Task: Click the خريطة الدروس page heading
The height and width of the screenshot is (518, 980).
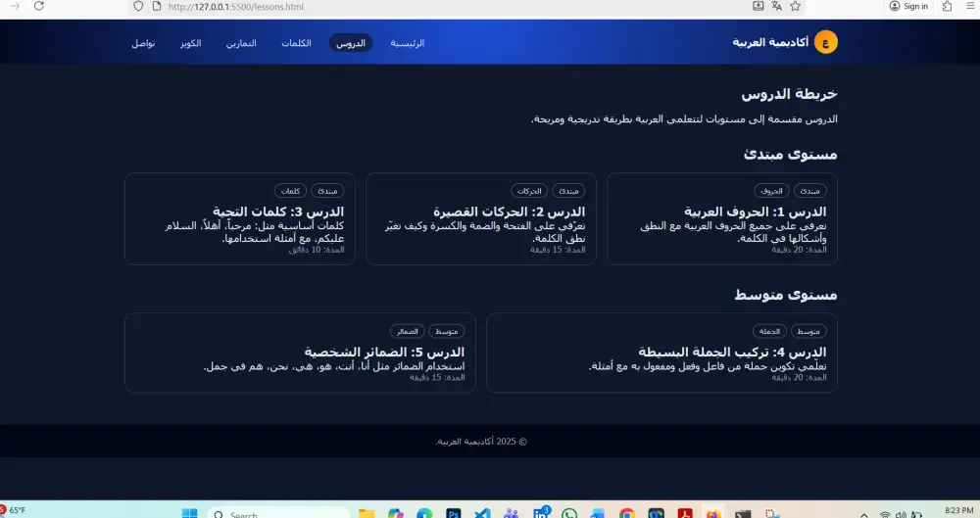Action: click(789, 94)
